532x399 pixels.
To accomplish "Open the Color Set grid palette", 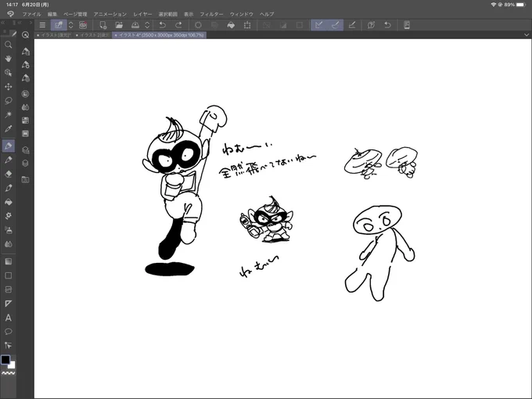I will [x=26, y=120].
